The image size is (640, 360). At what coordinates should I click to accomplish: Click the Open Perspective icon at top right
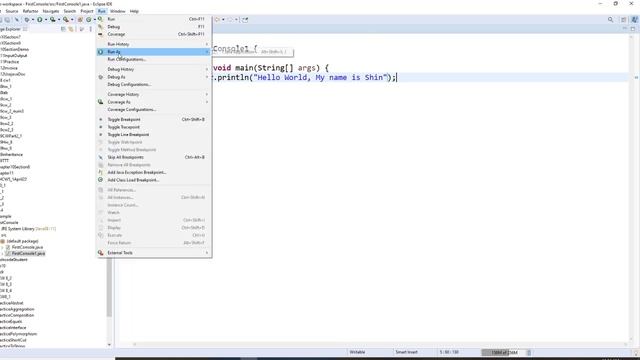(x=623, y=20)
